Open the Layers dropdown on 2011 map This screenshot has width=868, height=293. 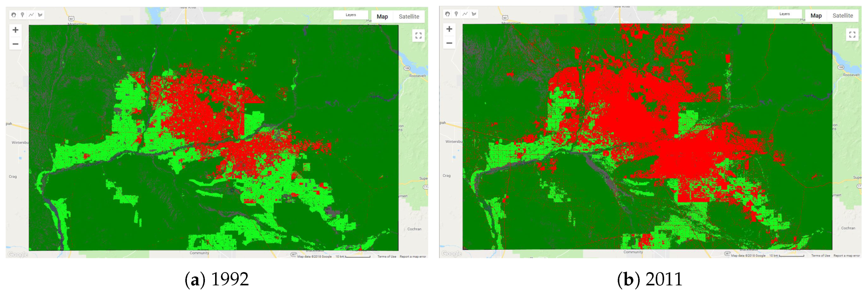784,14
